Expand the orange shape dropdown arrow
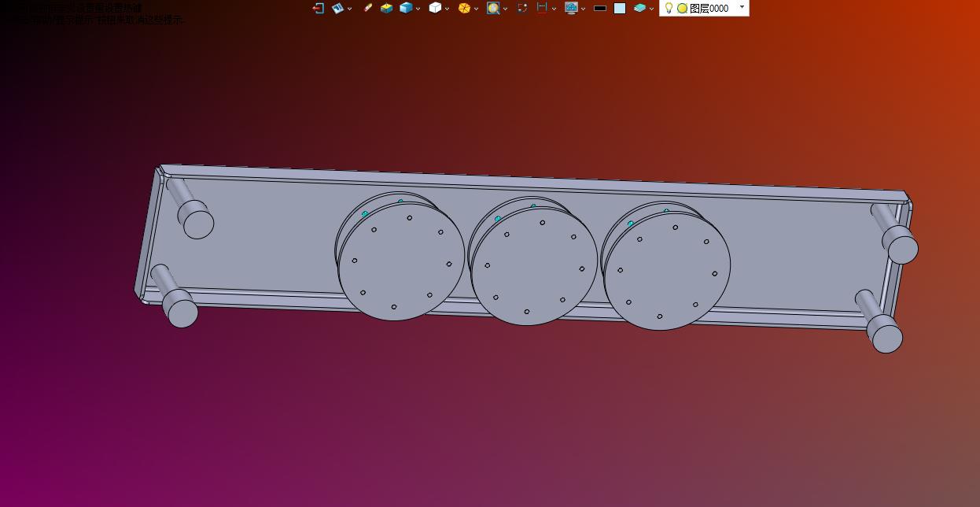Image resolution: width=980 pixels, height=507 pixels. [x=476, y=9]
